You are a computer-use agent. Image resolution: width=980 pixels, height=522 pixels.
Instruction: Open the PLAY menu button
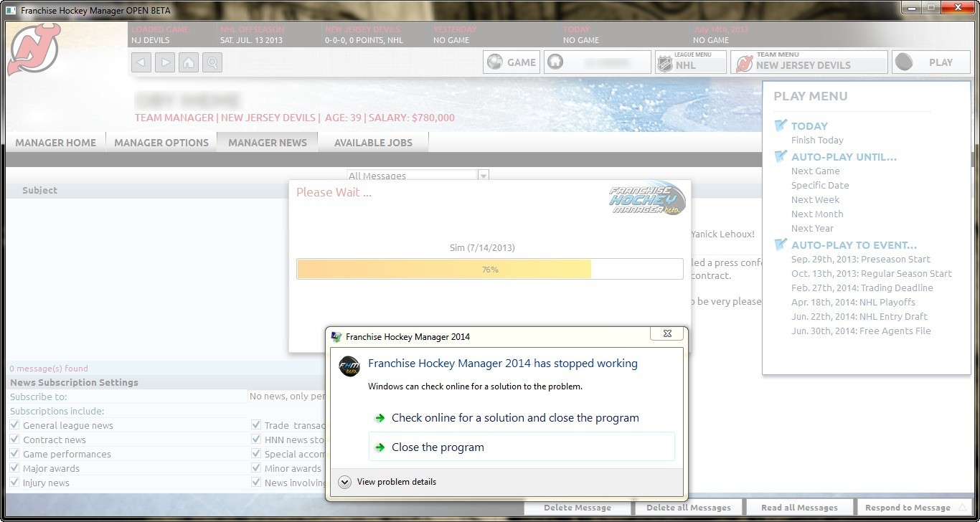[931, 62]
